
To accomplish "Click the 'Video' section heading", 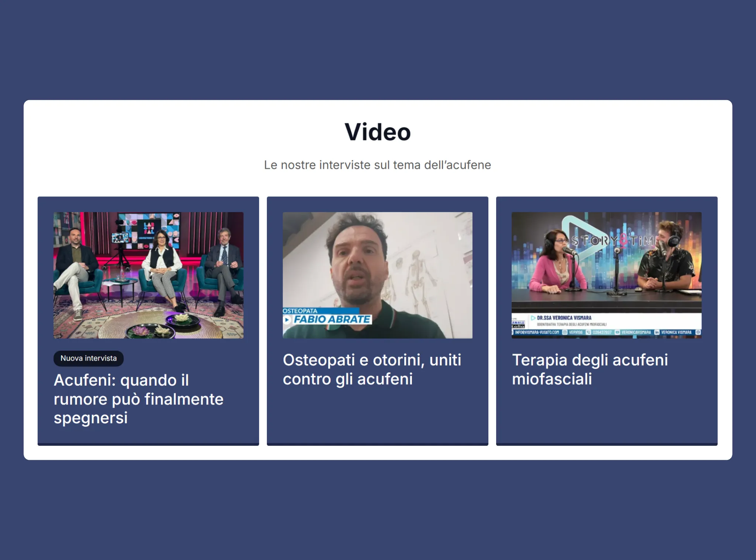I will click(x=378, y=132).
